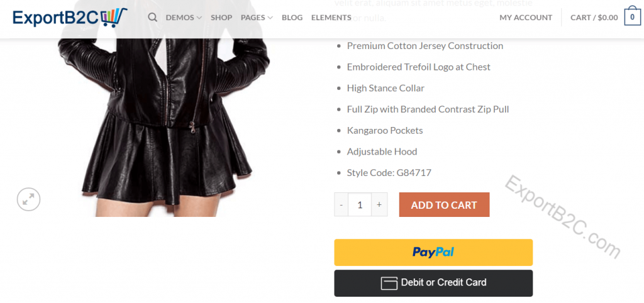Expand the Pages dropdown menu
The width and height of the screenshot is (644, 303).
pos(257,18)
